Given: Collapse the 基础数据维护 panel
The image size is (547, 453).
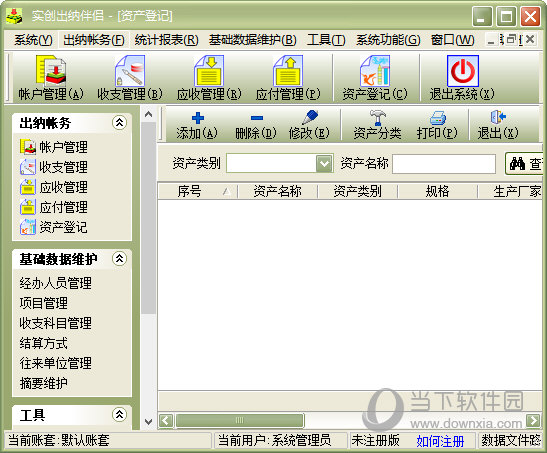Looking at the screenshot, I should coord(119,259).
